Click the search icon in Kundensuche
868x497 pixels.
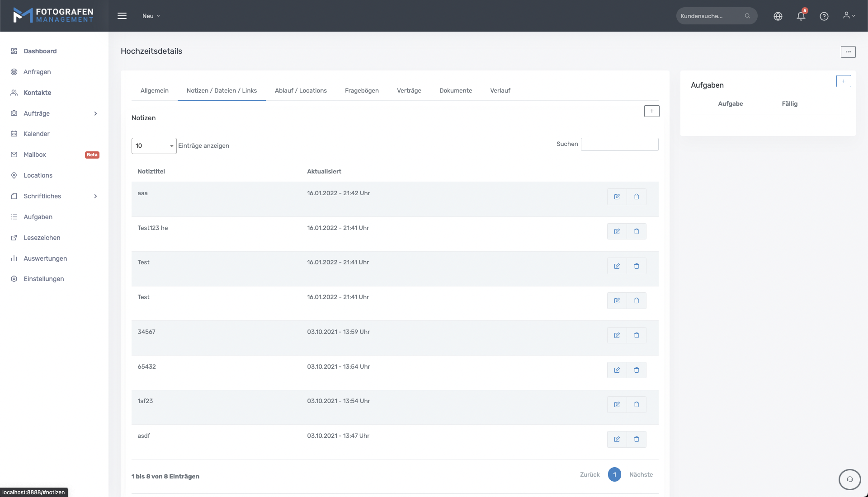click(x=747, y=16)
